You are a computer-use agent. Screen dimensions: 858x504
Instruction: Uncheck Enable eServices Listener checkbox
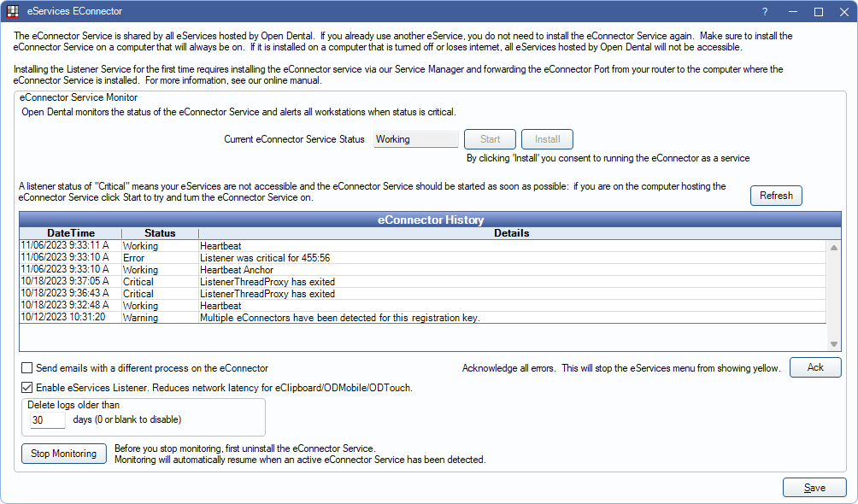[x=27, y=387]
